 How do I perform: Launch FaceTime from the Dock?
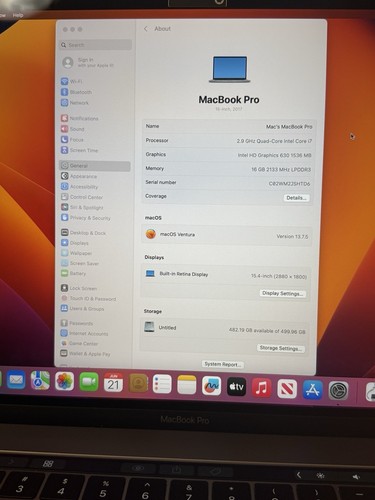tap(89, 382)
